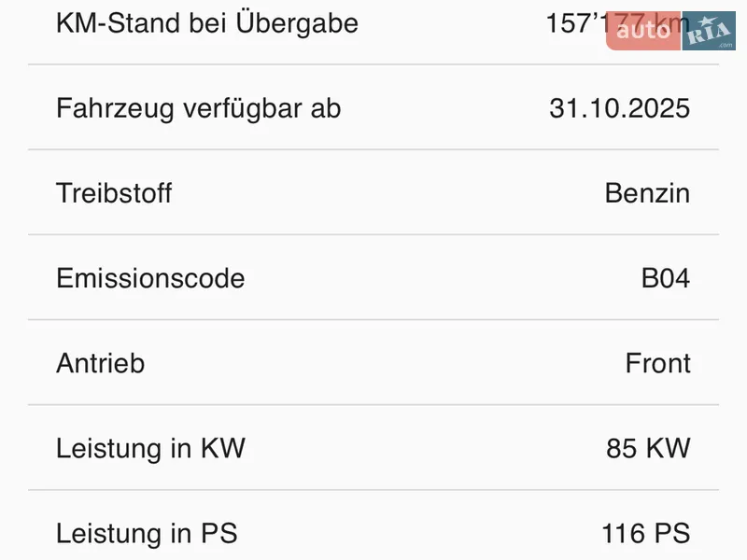Select the Leistung in KW label

coord(150,448)
